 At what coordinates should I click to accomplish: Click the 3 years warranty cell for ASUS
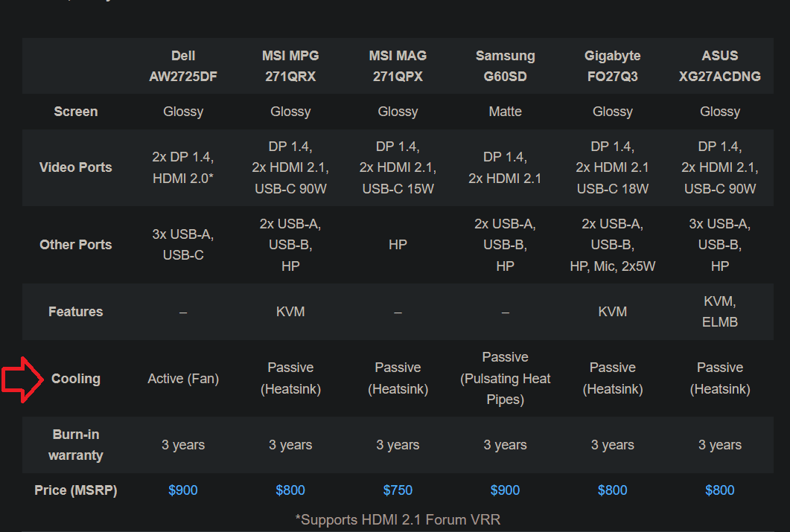pos(719,444)
